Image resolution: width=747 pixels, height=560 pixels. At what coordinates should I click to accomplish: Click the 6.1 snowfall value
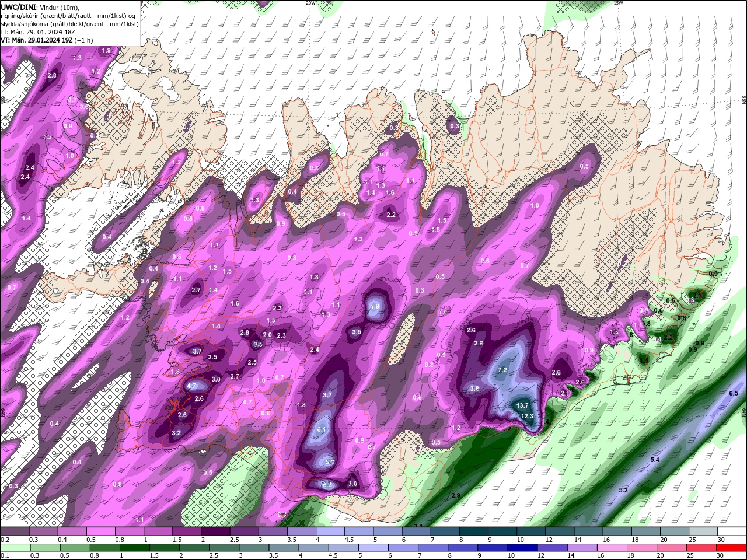point(321,429)
